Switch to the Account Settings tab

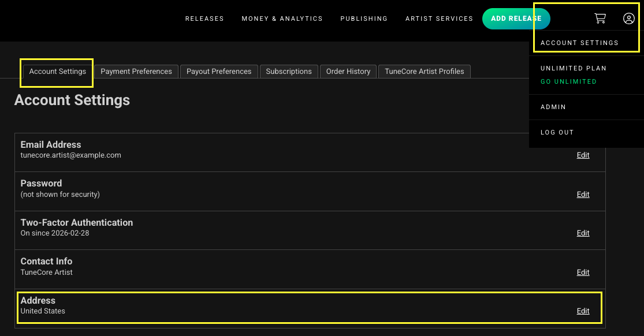58,72
